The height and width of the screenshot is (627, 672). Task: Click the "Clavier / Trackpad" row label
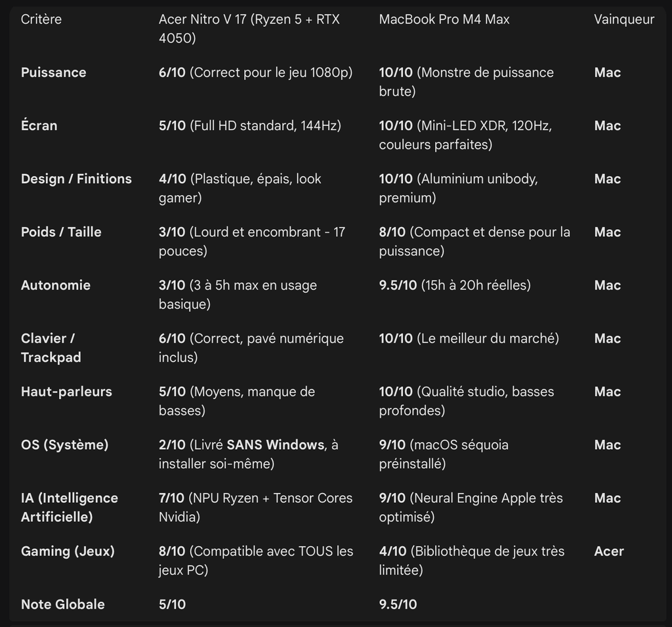[48, 348]
